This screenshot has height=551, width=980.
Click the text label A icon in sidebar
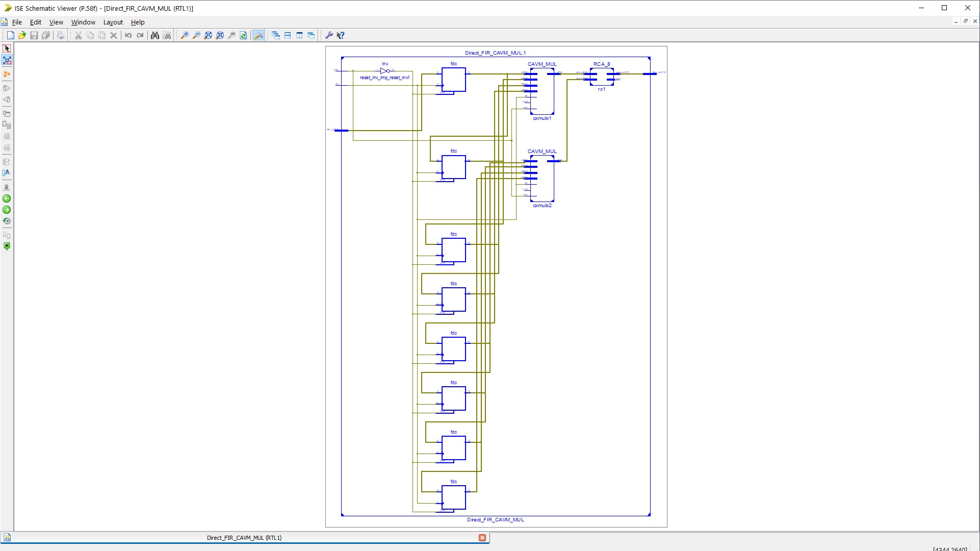tap(7, 173)
